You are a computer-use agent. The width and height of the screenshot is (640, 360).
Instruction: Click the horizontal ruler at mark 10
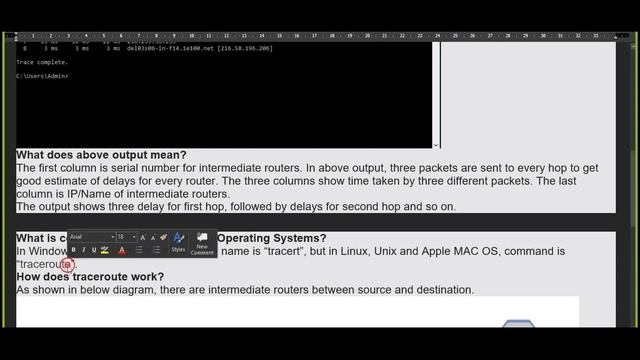[191, 36]
